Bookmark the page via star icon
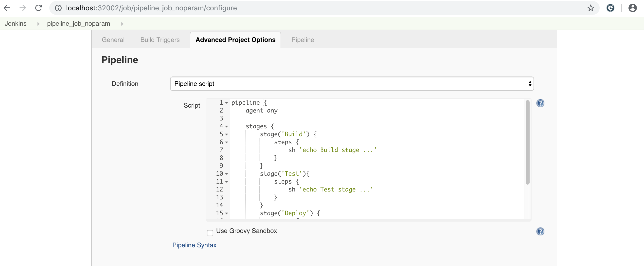Viewport: 644px width, 266px height. (590, 8)
